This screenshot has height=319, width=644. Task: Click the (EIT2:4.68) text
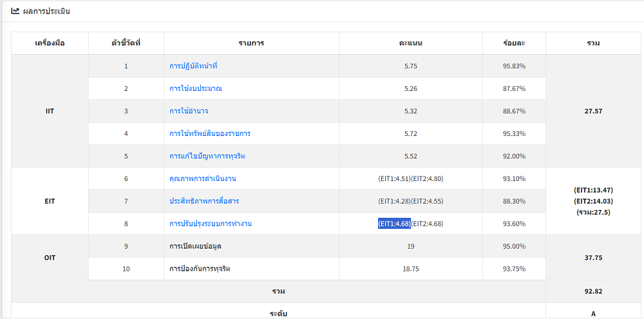click(427, 224)
